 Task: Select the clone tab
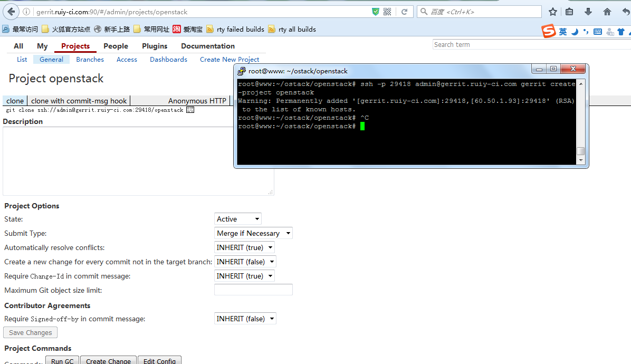(x=15, y=101)
